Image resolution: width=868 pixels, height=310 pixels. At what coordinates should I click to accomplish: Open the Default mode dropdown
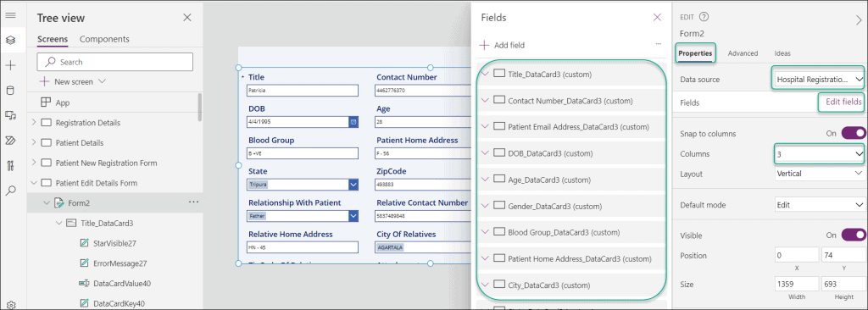(820, 205)
